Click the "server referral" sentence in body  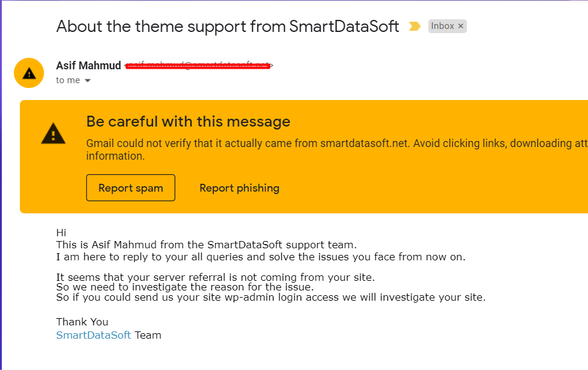[216, 277]
